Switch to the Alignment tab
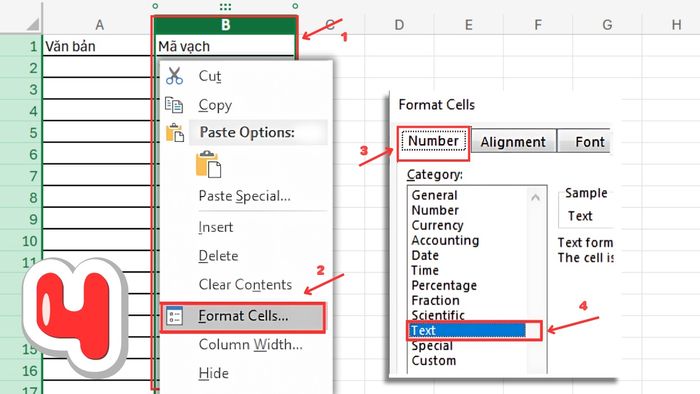Image resolution: width=700 pixels, height=394 pixels. coord(513,142)
